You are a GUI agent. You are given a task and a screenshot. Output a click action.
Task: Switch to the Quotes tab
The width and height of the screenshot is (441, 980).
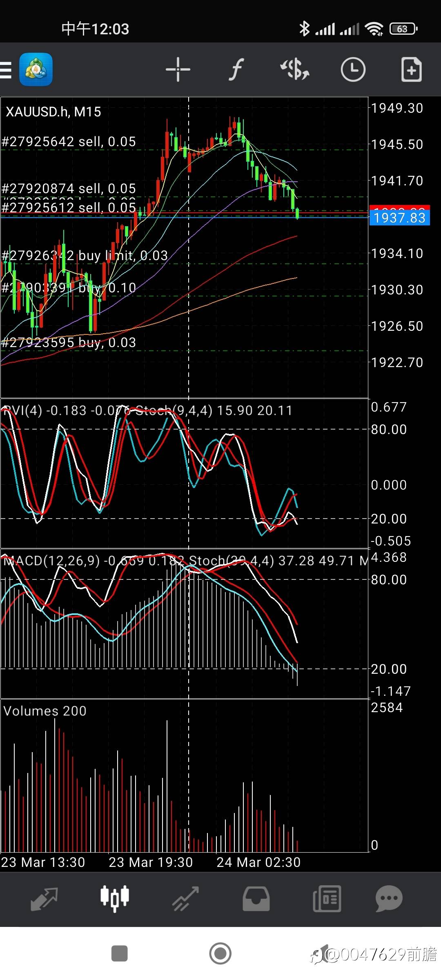pyautogui.click(x=44, y=899)
